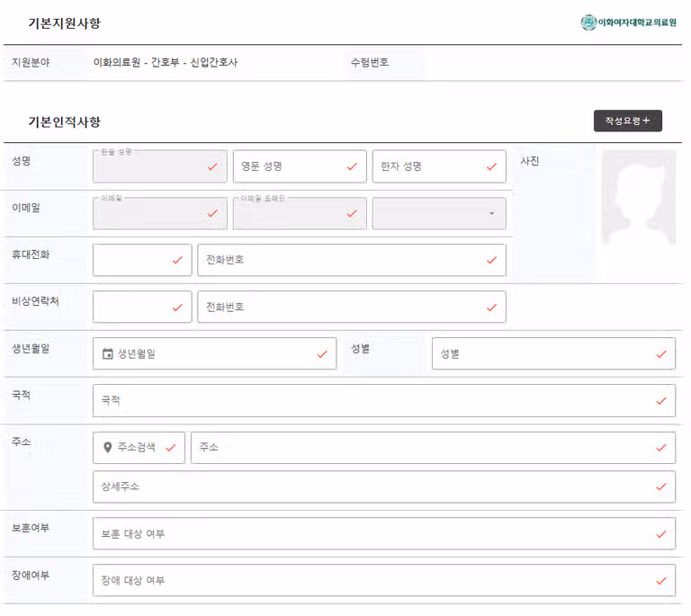Click the red check in 장애 대상 여부

coord(661,581)
